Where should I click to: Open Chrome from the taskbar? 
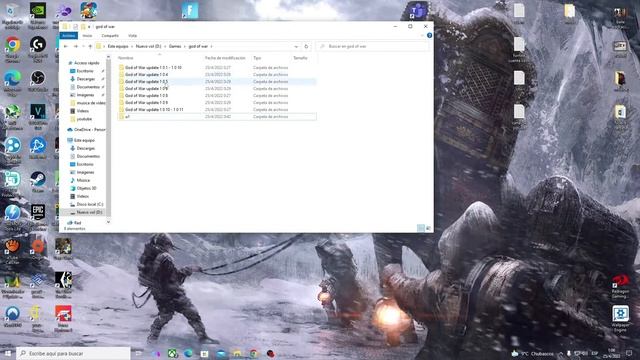coord(253,354)
